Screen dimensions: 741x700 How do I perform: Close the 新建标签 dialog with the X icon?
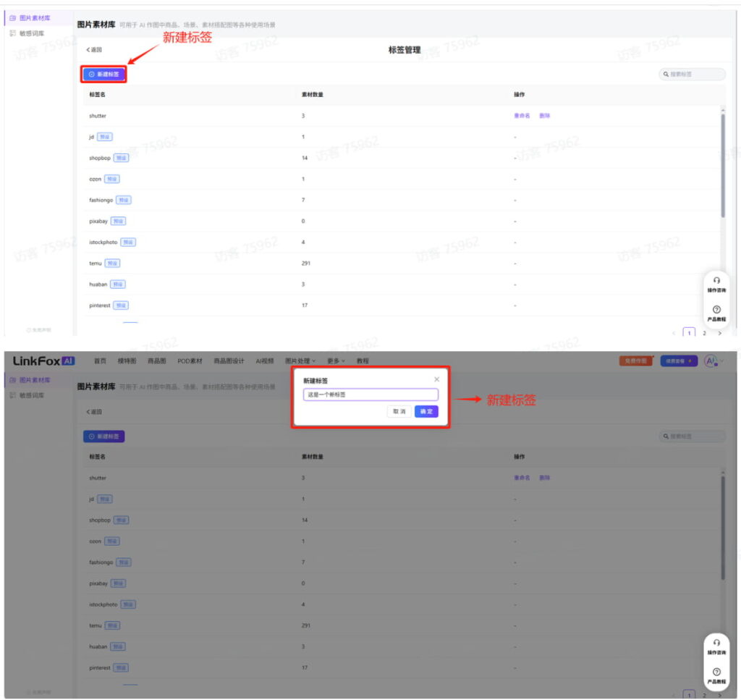[436, 379]
